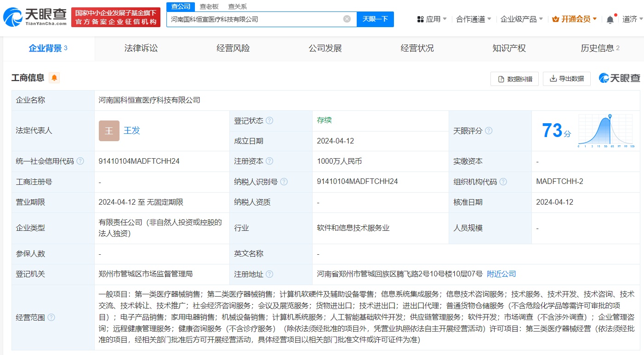
Task: Click the download icon on 导出数据
Action: point(553,79)
